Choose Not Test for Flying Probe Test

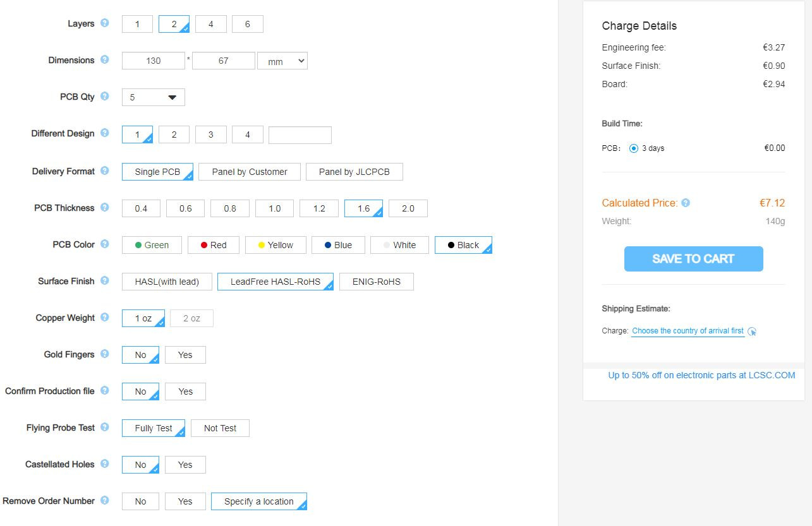point(220,428)
